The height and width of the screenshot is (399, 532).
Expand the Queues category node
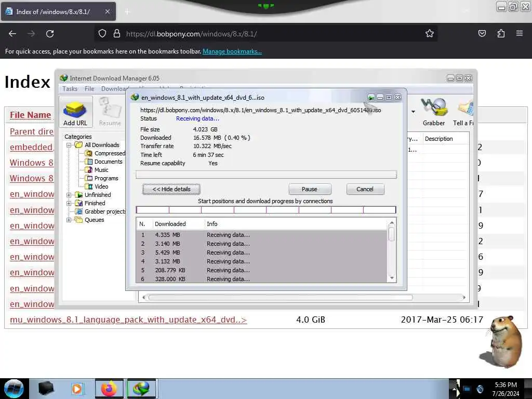[69, 220]
